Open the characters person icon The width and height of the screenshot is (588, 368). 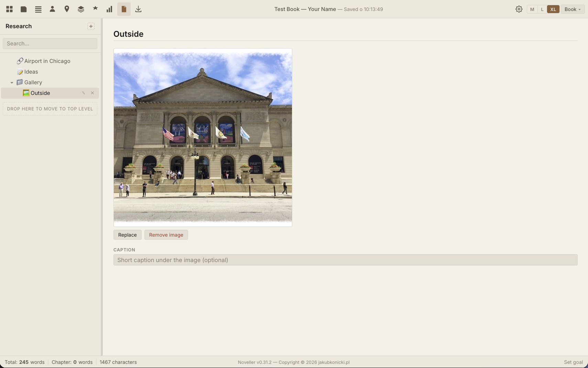pos(52,9)
